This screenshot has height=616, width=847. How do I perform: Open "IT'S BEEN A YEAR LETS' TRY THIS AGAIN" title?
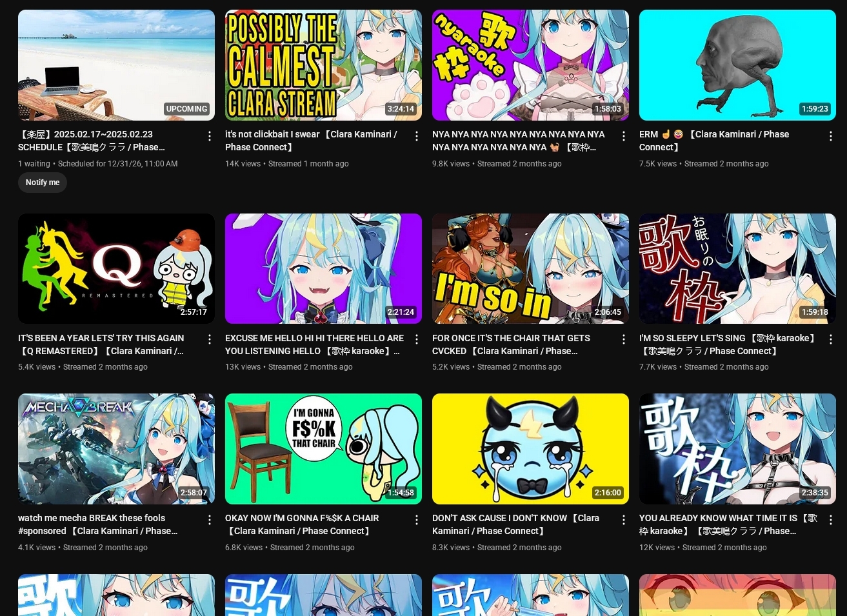101,344
